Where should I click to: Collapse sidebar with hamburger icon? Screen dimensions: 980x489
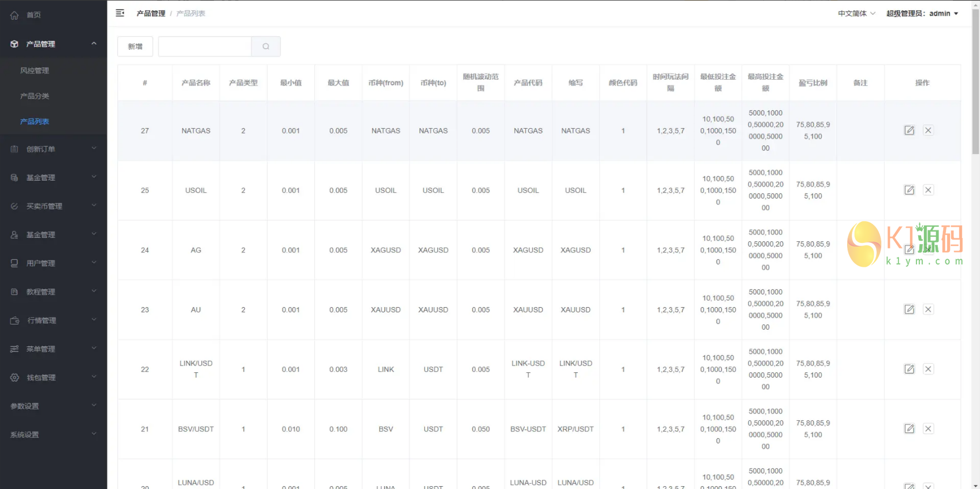[x=120, y=13]
